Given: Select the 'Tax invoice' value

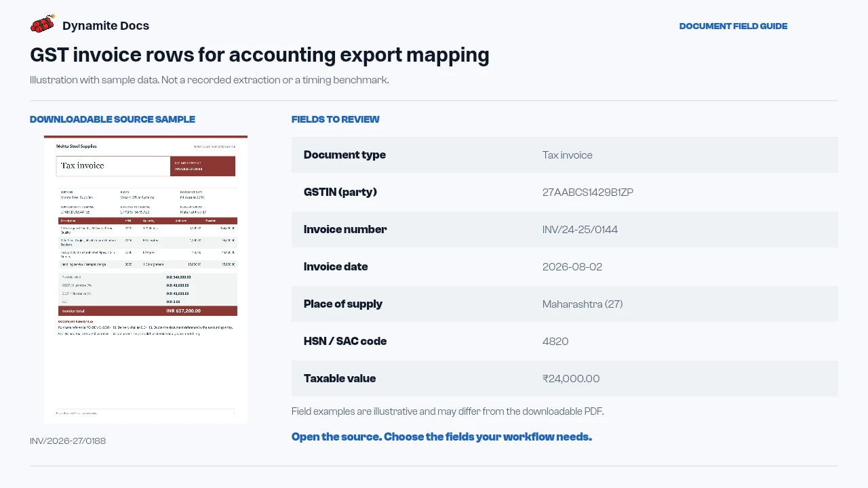Looking at the screenshot, I should (x=568, y=155).
